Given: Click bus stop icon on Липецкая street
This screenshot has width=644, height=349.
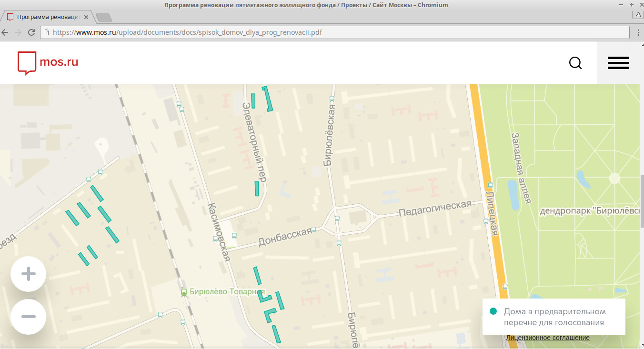Looking at the screenshot, I should [490, 185].
